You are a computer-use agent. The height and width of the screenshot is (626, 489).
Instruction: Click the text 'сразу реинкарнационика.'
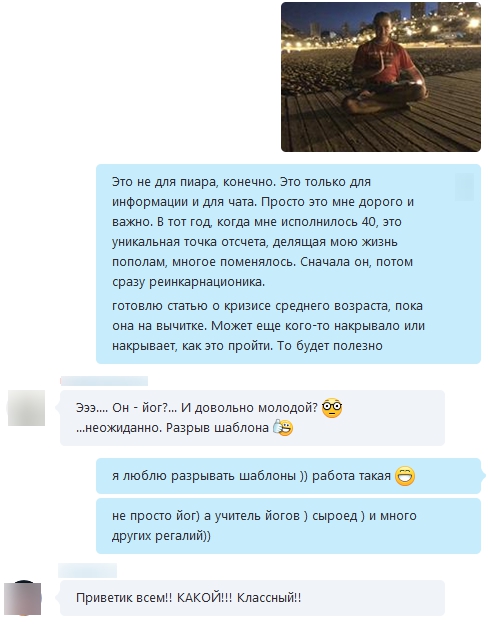click(x=188, y=282)
